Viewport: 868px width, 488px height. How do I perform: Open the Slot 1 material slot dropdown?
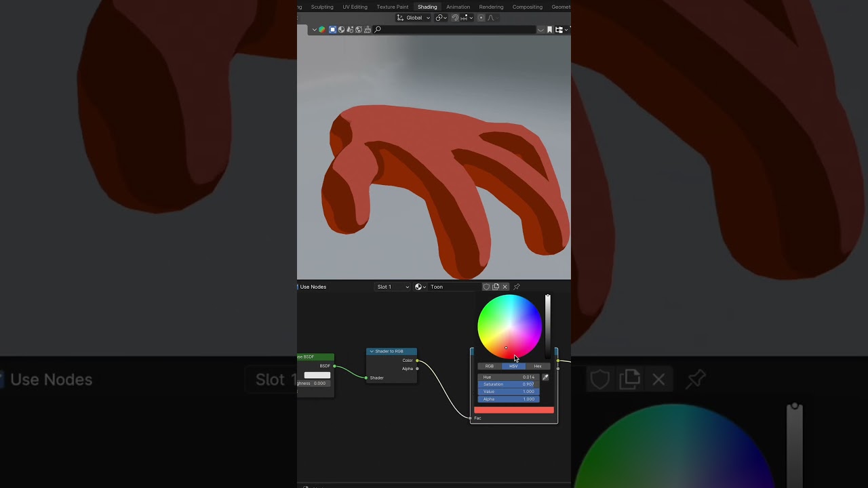[393, 287]
